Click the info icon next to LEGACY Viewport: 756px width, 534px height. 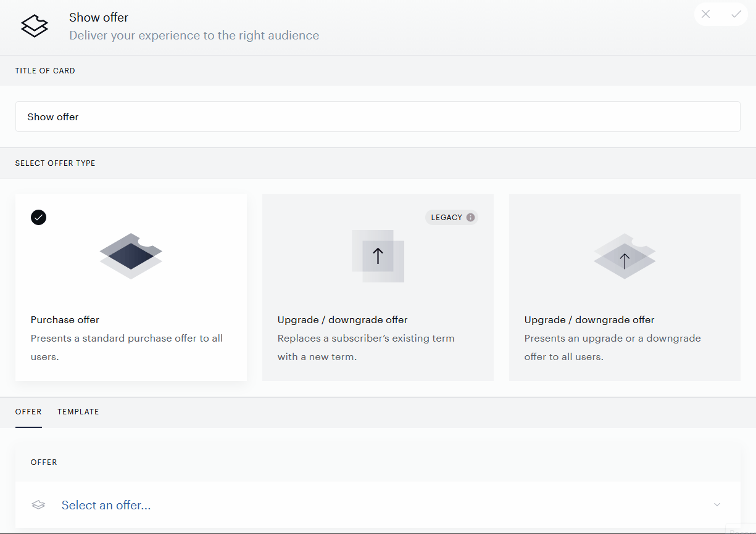pyautogui.click(x=470, y=218)
